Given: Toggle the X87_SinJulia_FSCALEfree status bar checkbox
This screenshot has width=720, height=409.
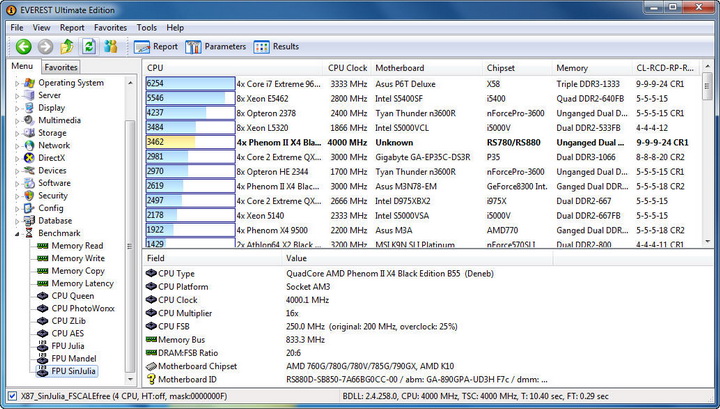Looking at the screenshot, I should 12,396.
